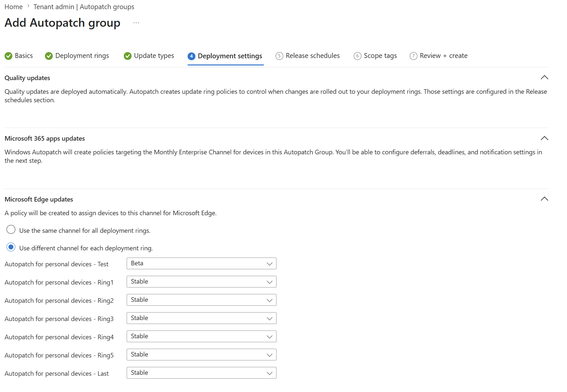
Task: Open the Last ring channel dropdown
Action: (201, 373)
